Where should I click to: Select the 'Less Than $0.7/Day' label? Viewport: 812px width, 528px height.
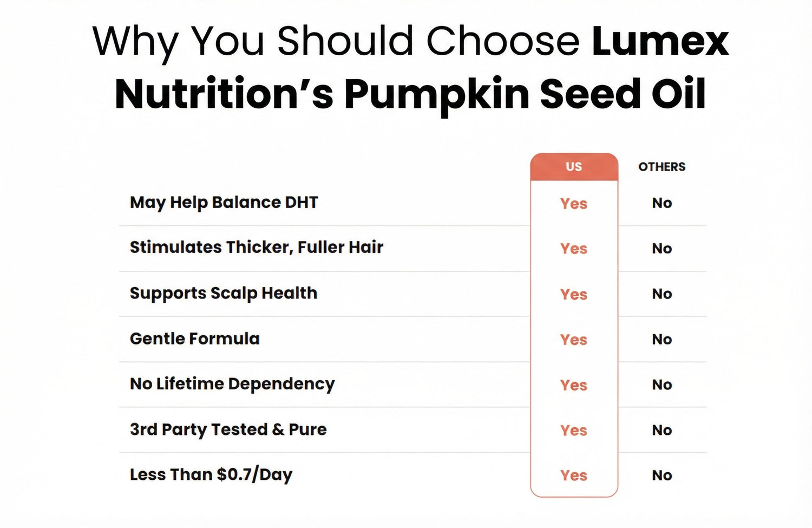(211, 475)
